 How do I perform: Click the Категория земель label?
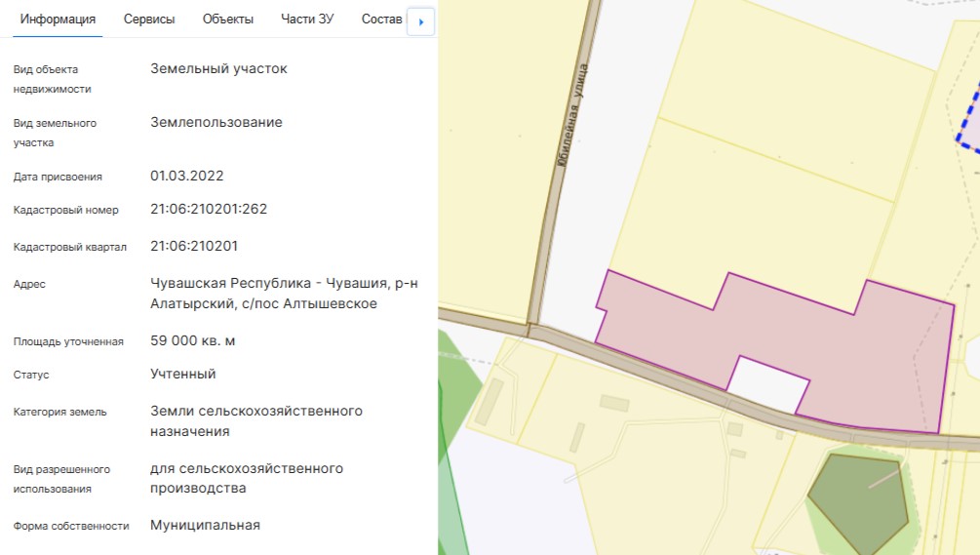pos(60,412)
